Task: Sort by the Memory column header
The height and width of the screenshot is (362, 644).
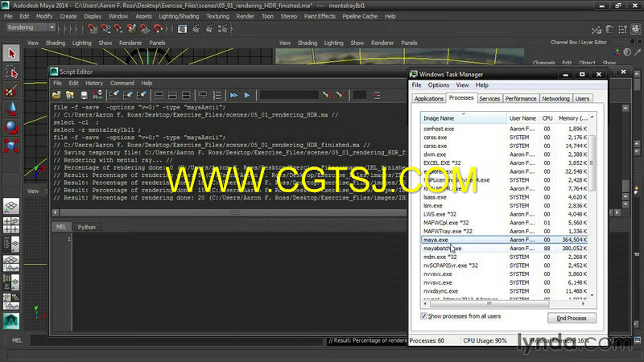Action: coord(572,118)
